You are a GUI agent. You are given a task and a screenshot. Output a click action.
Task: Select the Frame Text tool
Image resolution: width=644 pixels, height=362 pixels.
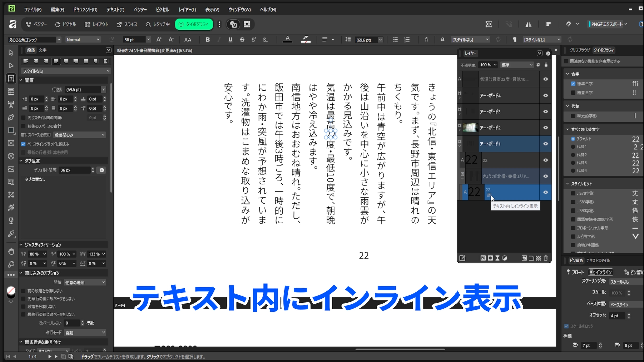point(11,78)
